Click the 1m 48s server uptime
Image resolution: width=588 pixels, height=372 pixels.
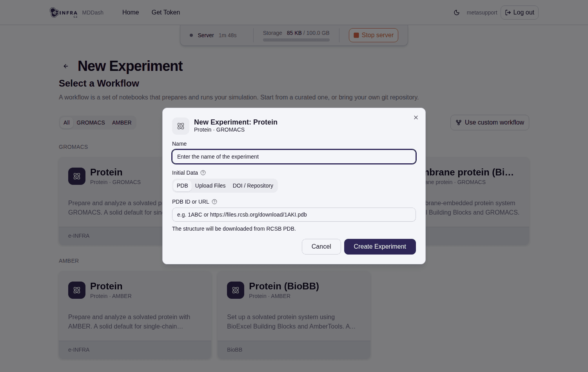tap(228, 35)
